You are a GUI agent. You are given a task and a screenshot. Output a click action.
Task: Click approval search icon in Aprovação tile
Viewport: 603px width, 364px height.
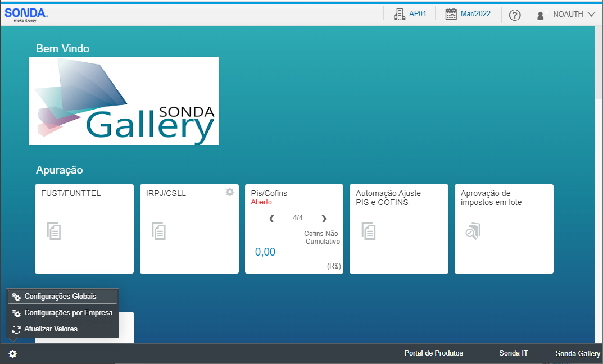point(473,231)
